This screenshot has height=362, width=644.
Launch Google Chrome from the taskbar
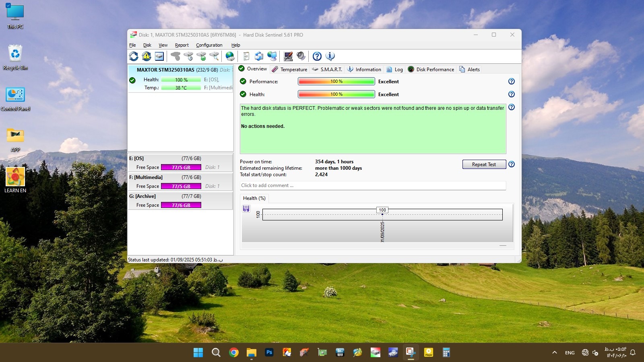234,353
